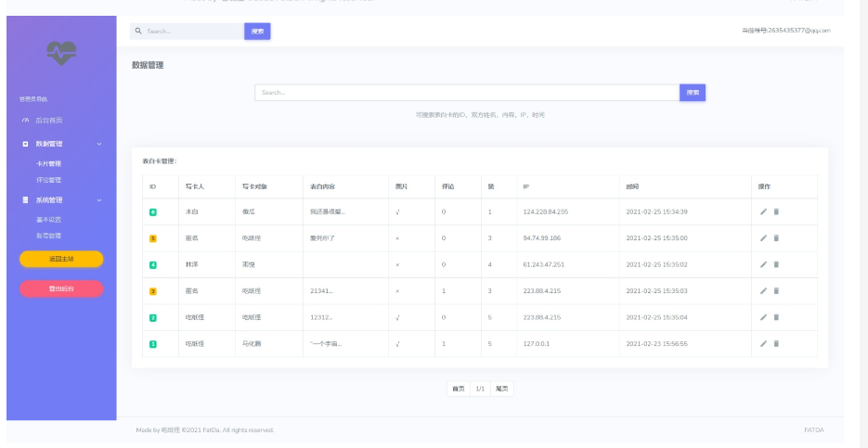Click the 数据管理 page heading
This screenshot has width=868, height=448.
[148, 65]
